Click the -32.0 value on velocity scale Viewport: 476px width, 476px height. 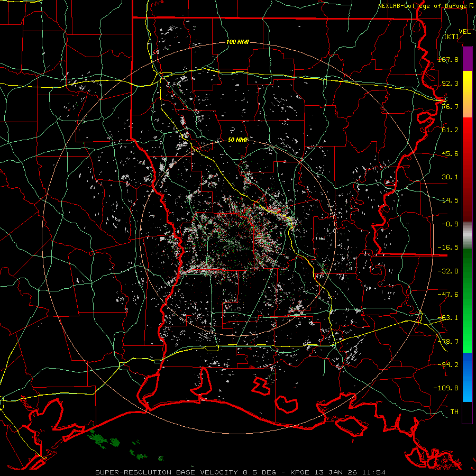point(448,271)
